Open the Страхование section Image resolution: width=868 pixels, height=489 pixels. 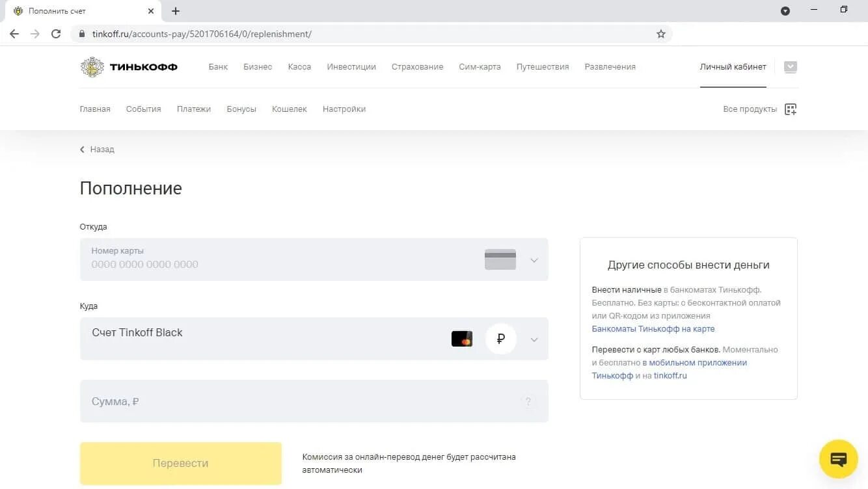point(417,67)
